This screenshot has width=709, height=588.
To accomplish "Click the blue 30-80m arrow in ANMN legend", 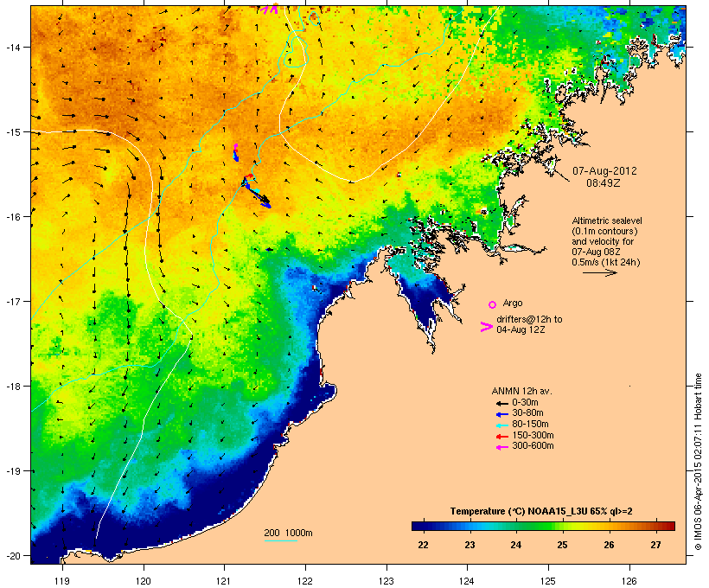I will tap(501, 414).
